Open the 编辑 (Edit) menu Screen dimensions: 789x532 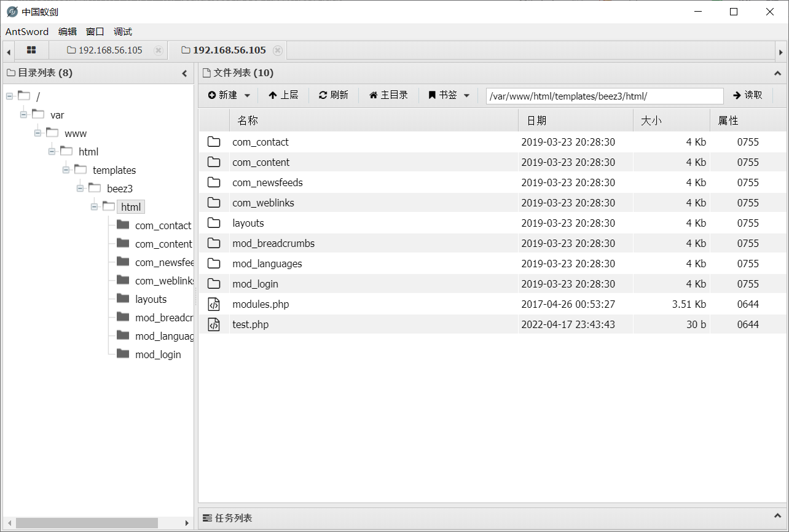(x=68, y=32)
